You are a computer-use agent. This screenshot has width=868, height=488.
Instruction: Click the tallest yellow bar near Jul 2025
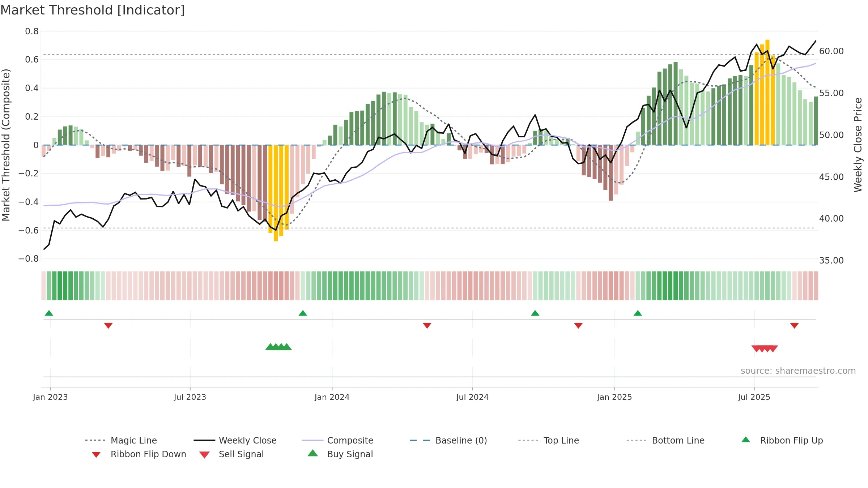click(x=767, y=92)
